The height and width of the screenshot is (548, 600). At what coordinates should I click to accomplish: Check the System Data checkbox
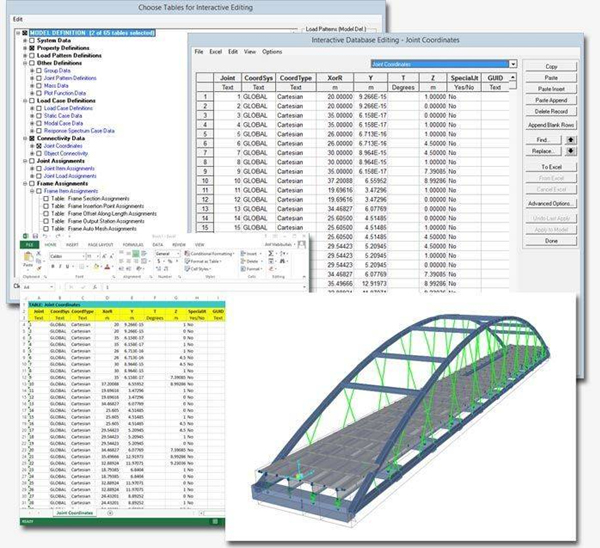[x=32, y=40]
